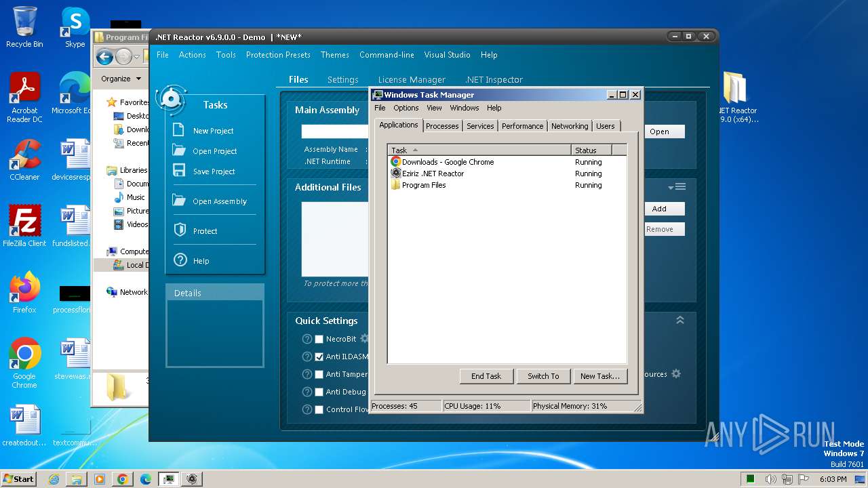
Task: Open Command-line menu
Action: [387, 55]
